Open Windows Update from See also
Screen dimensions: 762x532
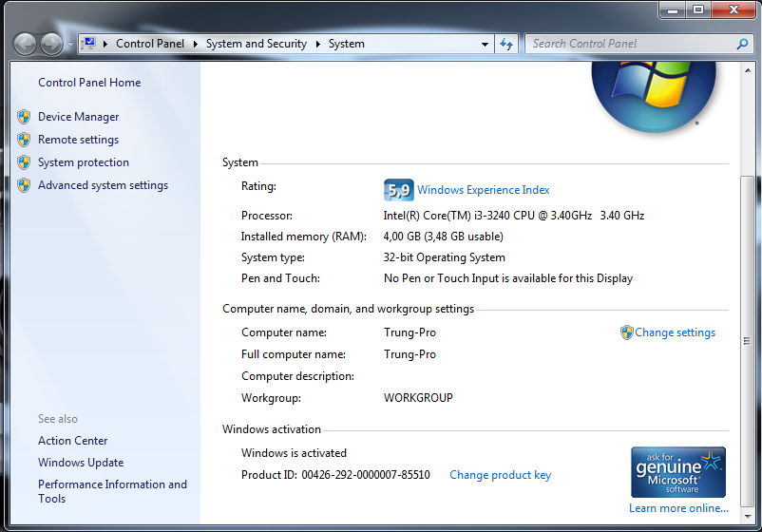81,463
